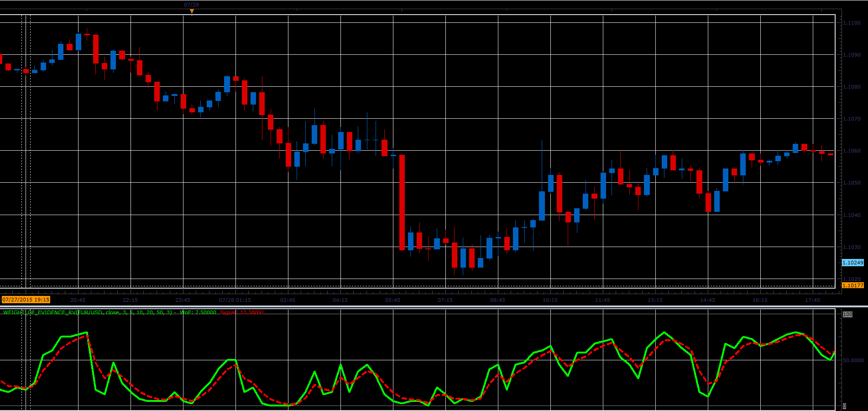Click the 02:45 time axis label

[288, 300]
